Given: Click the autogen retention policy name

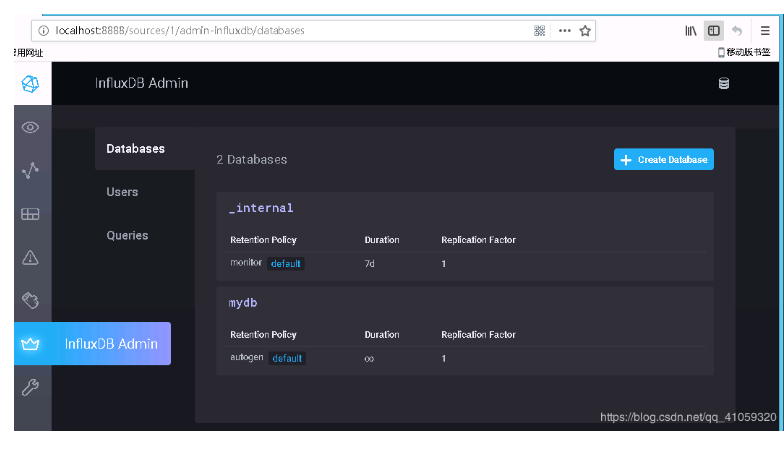Looking at the screenshot, I should 246,357.
